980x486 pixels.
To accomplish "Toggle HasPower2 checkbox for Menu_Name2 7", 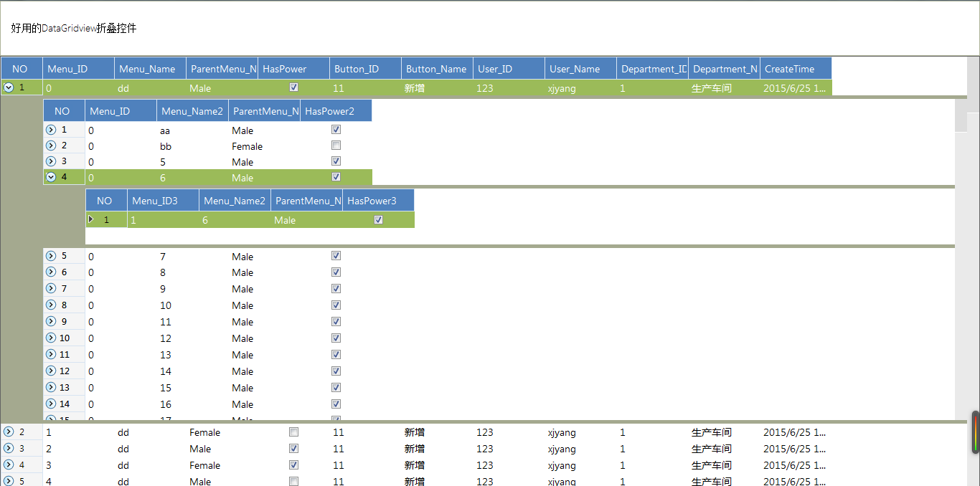I will (336, 256).
